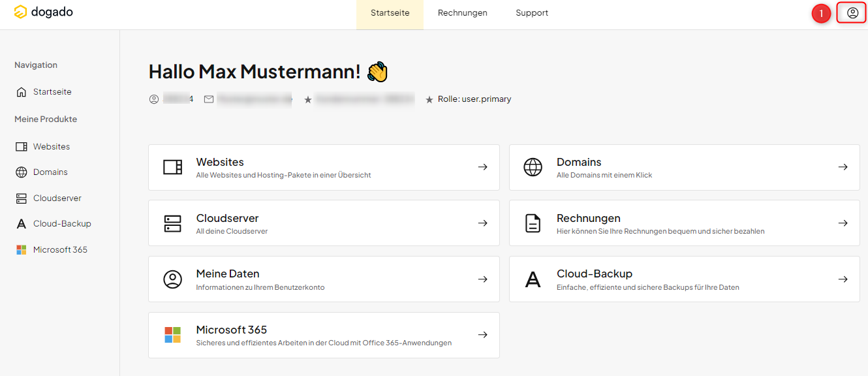Screen dimensions: 868x376
Task: Click arrow on the Websites card
Action: tap(482, 167)
